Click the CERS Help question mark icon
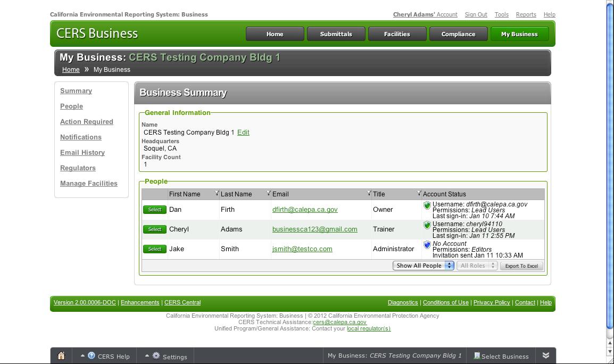This screenshot has height=364, width=614. [91, 355]
